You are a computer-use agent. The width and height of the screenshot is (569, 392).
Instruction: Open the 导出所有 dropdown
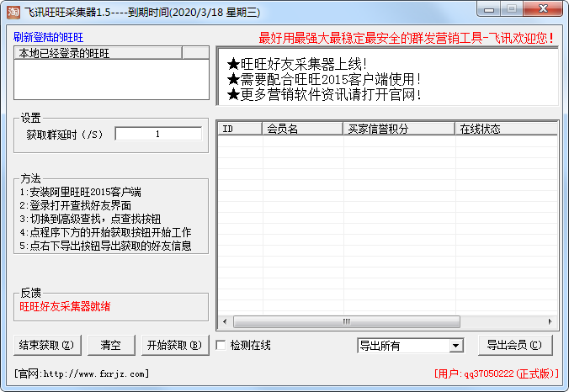pyautogui.click(x=455, y=346)
